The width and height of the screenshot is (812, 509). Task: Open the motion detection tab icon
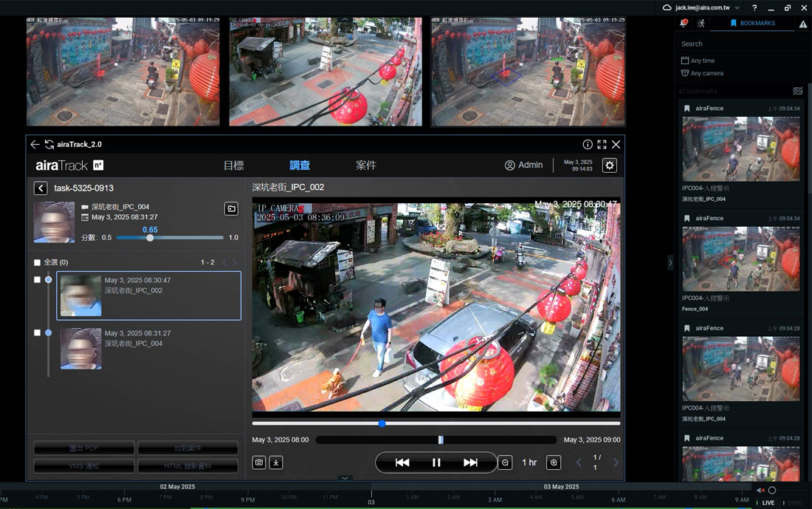coord(701,24)
